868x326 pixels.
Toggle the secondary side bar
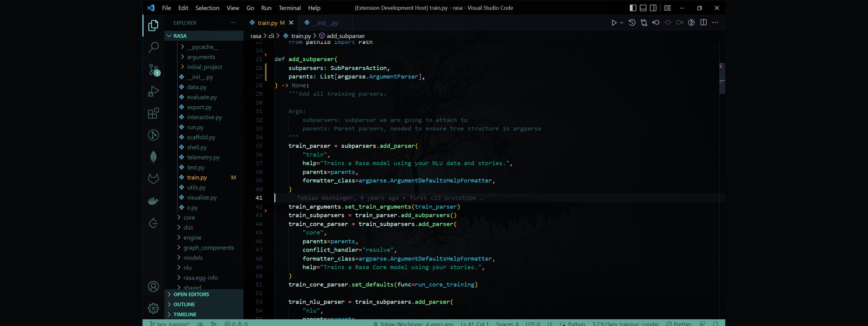coord(654,8)
